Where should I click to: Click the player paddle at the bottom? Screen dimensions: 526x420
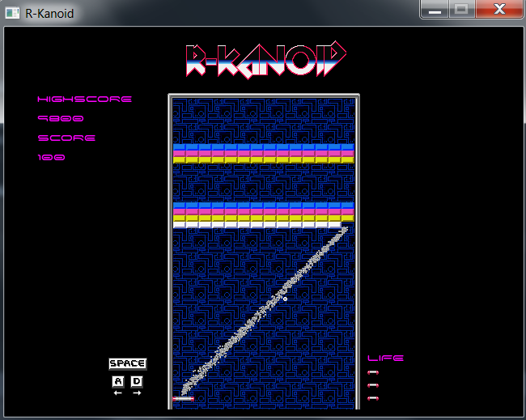[184, 398]
